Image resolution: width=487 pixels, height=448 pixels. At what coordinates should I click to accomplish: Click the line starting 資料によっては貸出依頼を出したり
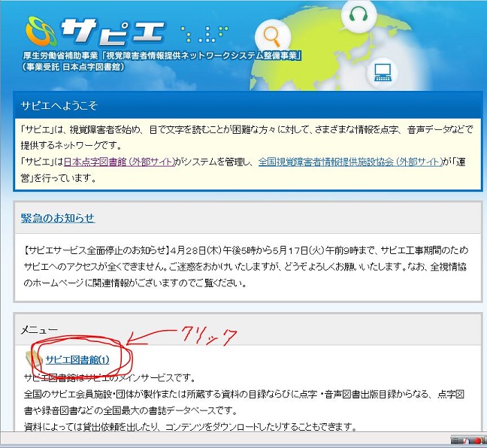190,427
